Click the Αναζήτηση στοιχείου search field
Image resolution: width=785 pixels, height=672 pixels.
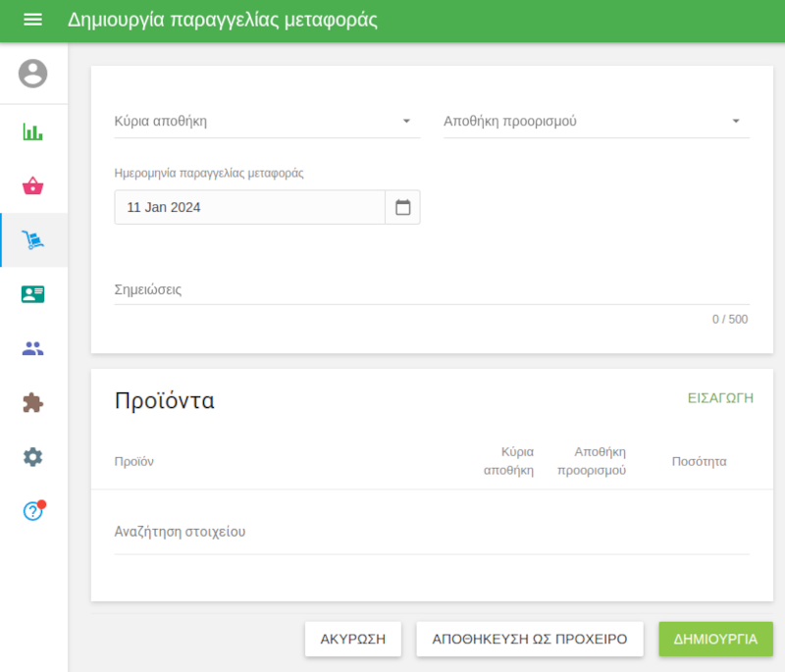432,532
